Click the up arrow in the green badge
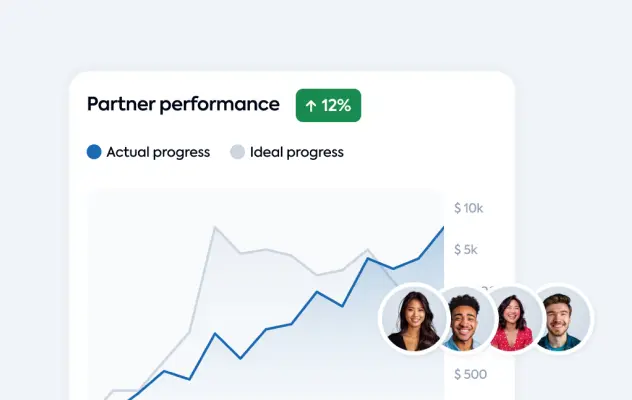This screenshot has width=632, height=400. (312, 105)
